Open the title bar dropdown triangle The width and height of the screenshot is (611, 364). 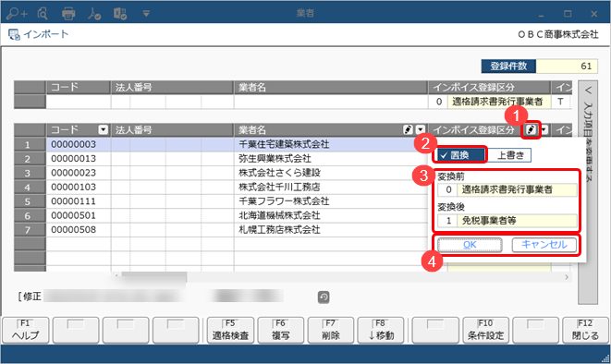coord(146,14)
